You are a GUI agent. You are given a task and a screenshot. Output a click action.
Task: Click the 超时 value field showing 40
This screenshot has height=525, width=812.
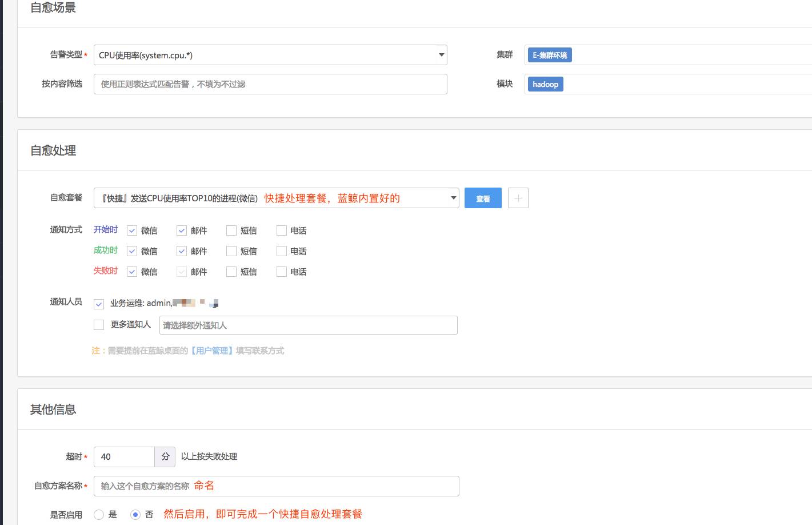[124, 456]
